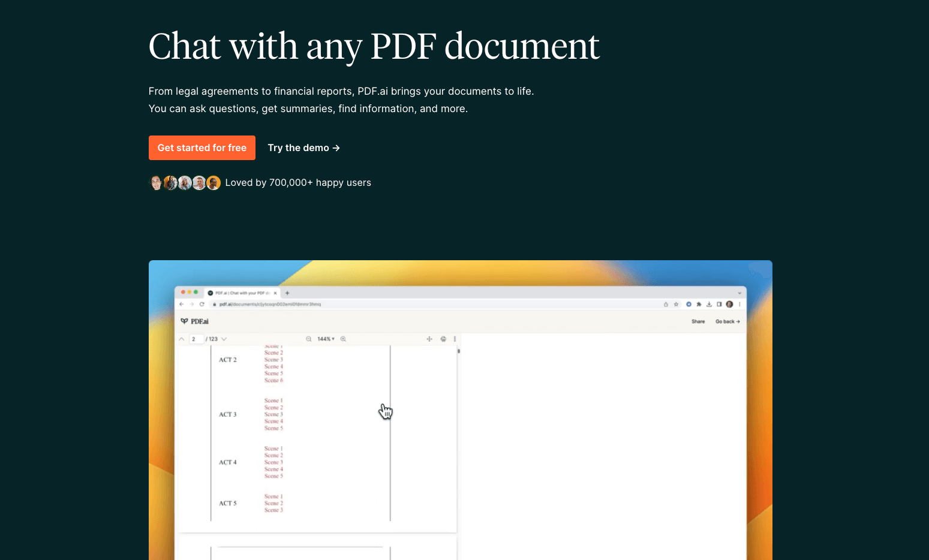Click the print icon in PDF toolbar
This screenshot has height=560, width=929.
tap(443, 339)
